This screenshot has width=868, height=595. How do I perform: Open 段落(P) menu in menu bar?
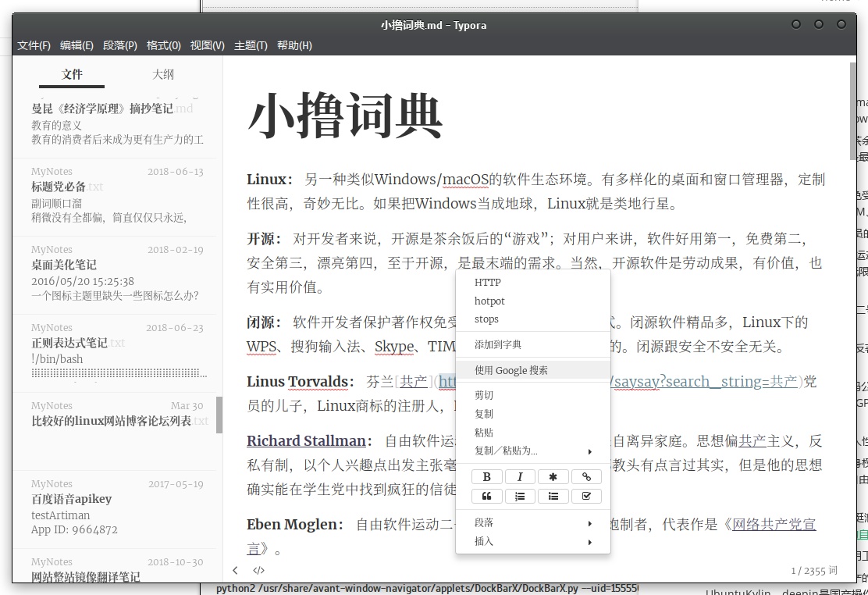[120, 45]
